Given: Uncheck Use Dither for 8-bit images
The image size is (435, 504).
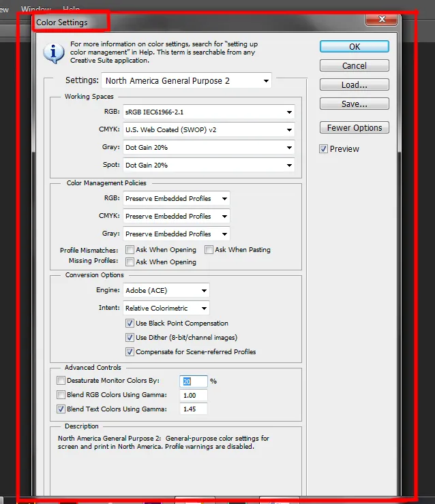Looking at the screenshot, I should click(x=130, y=338).
